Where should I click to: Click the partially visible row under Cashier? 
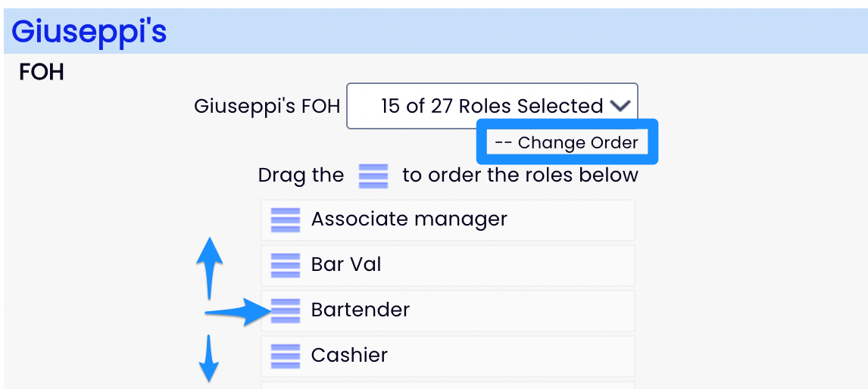tap(447, 384)
